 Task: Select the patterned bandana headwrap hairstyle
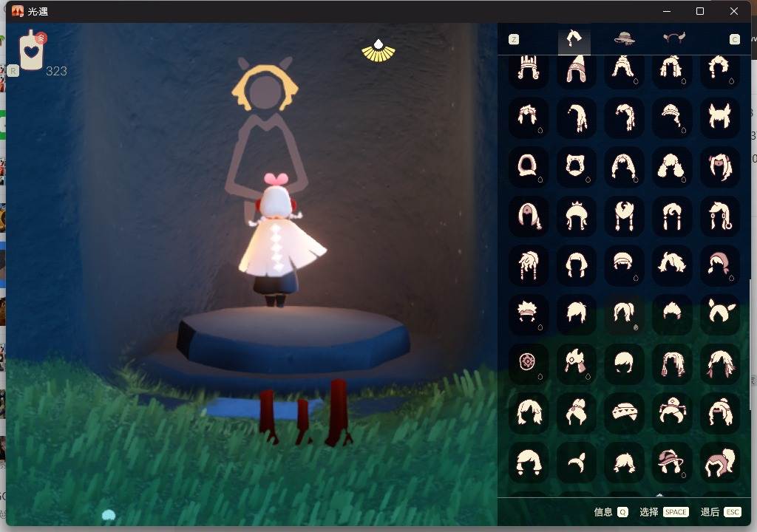624,412
